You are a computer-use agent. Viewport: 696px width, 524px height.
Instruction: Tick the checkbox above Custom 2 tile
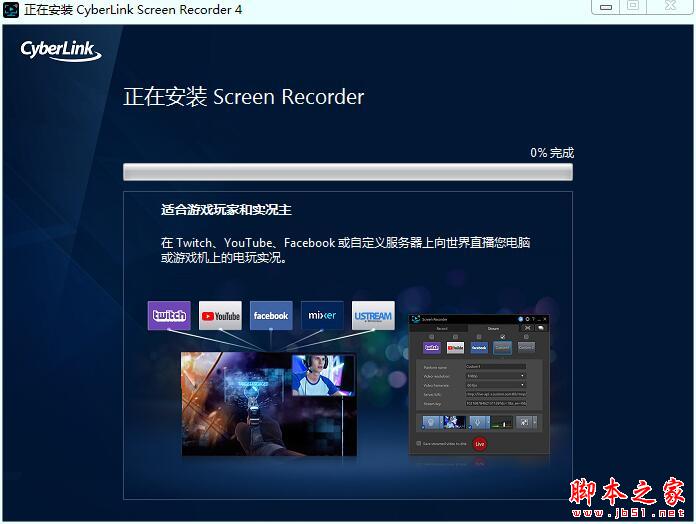tap(526, 337)
